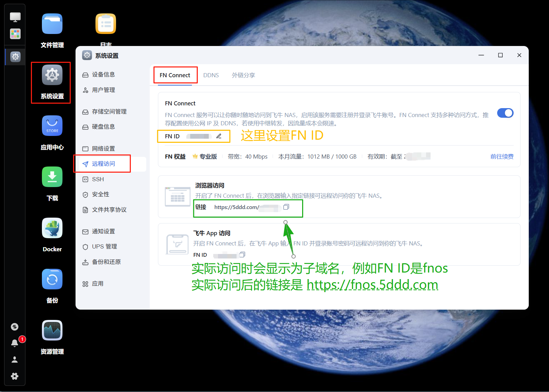The image size is (549, 392).
Task: Open the 外链分享 tab
Action: (x=243, y=75)
